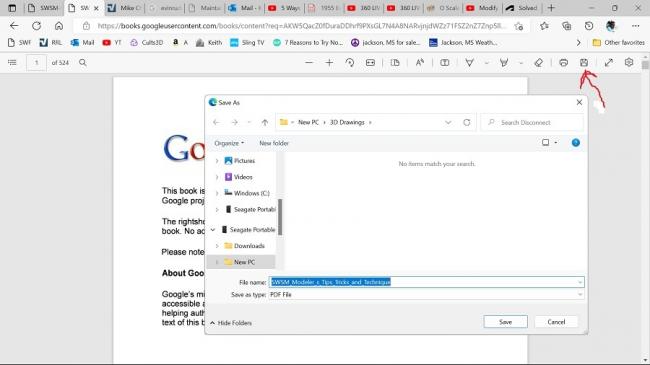Screen dimensions: 650x365
Task: Open PDF find search icon
Action: point(82,63)
